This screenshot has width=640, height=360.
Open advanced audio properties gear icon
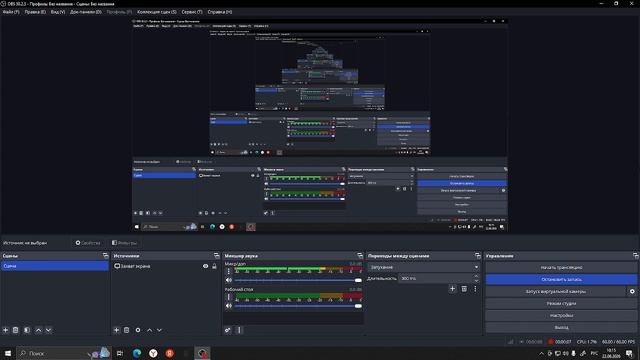228,330
